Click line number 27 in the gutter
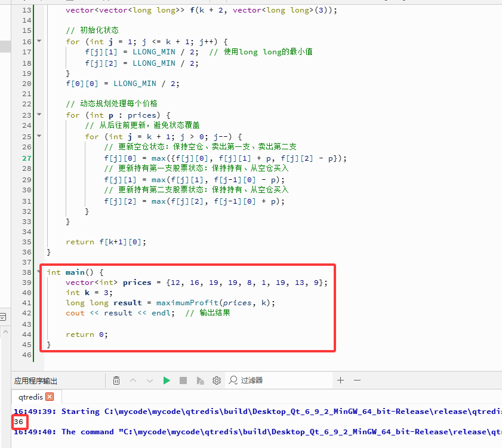This screenshot has width=502, height=448. pyautogui.click(x=27, y=158)
